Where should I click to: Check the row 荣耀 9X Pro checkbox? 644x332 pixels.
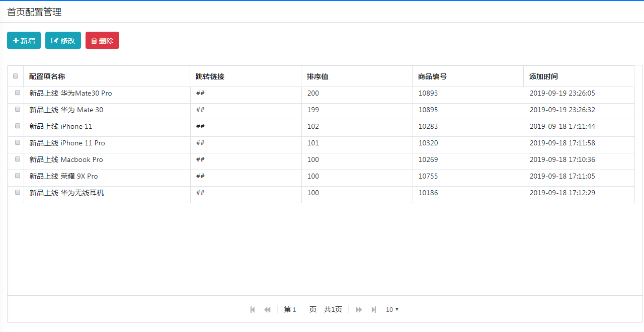click(18, 176)
